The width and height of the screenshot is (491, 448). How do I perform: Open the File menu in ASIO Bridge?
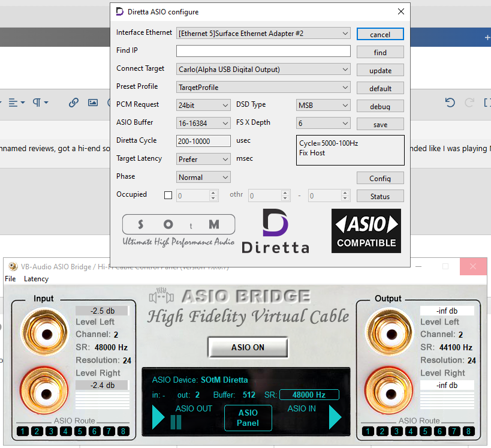[10, 278]
